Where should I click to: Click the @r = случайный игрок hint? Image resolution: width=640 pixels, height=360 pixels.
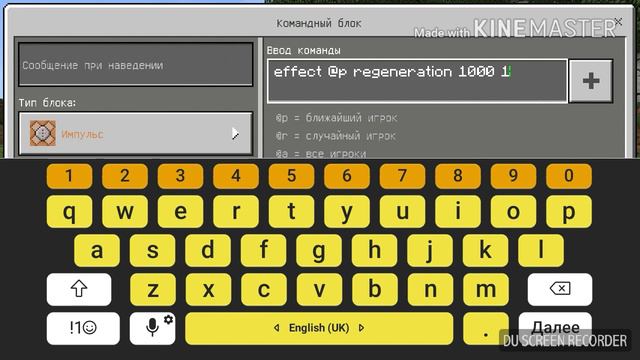[336, 136]
